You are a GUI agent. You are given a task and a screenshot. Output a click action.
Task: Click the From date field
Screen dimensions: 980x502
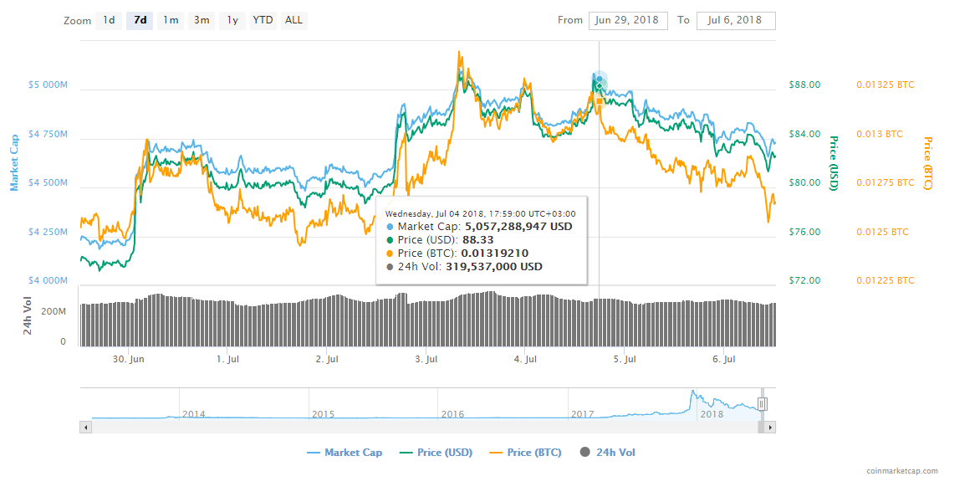point(627,20)
